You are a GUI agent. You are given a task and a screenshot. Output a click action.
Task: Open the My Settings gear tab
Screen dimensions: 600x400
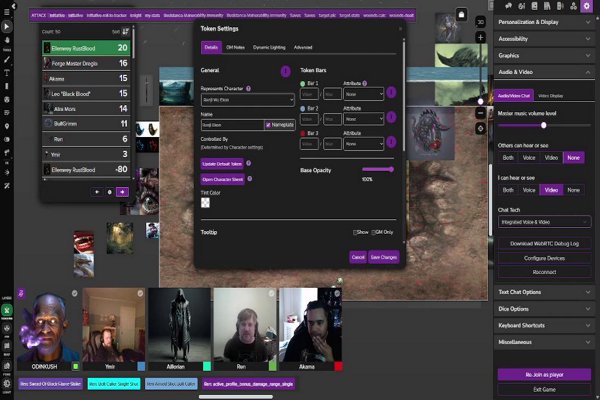pos(587,6)
